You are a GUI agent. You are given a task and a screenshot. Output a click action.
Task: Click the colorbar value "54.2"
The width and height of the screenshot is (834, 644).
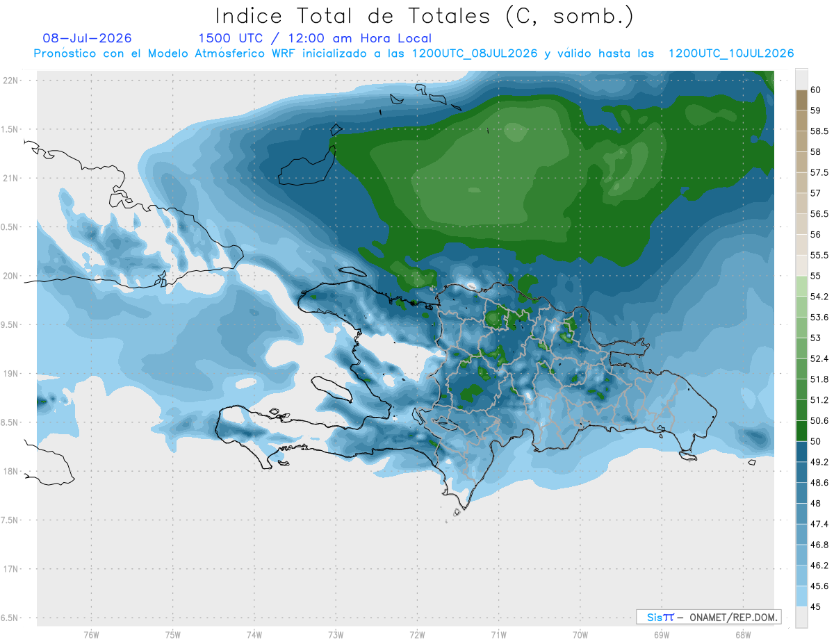pos(820,297)
